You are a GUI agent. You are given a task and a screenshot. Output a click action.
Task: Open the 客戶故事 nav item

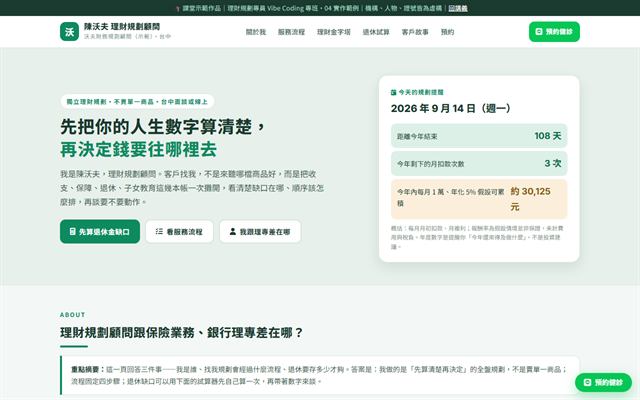(415, 32)
